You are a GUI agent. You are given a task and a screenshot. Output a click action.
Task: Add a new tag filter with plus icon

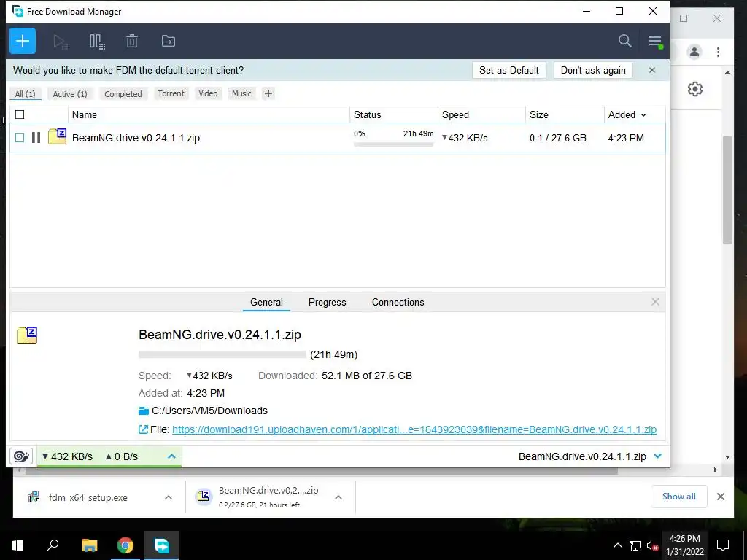point(268,93)
